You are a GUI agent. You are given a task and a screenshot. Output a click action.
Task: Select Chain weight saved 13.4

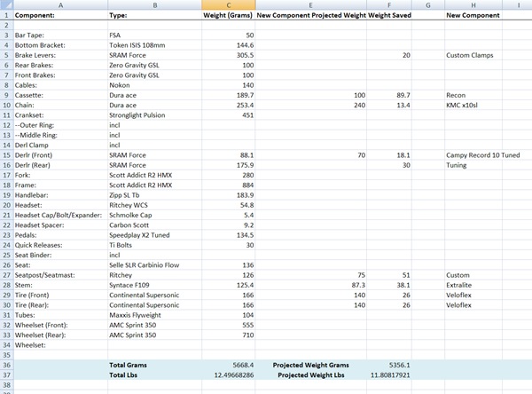[x=389, y=106]
